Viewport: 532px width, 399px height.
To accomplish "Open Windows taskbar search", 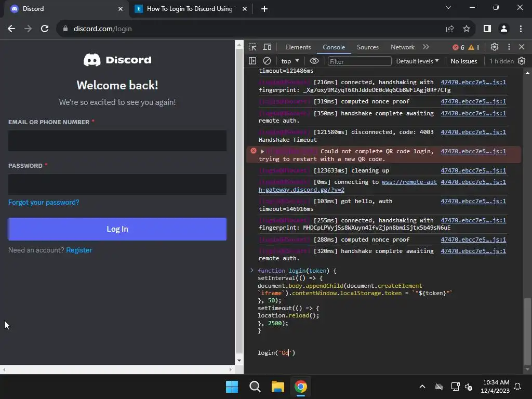I will tap(255, 387).
